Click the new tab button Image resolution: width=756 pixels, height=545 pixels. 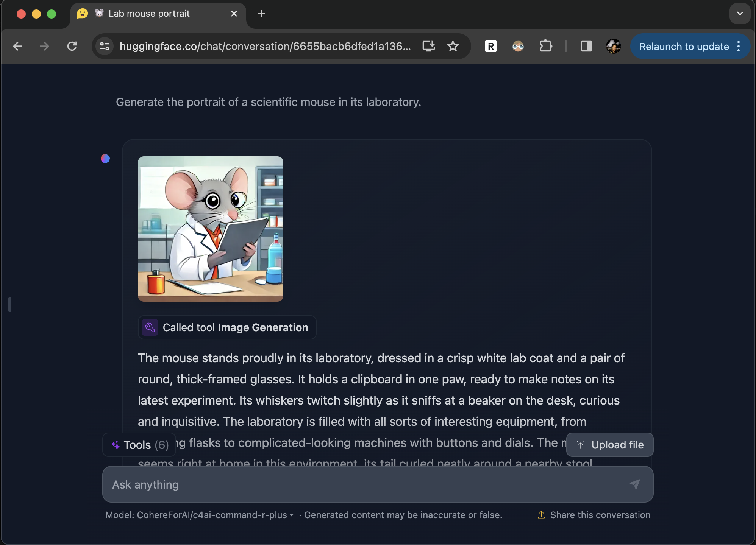coord(261,14)
